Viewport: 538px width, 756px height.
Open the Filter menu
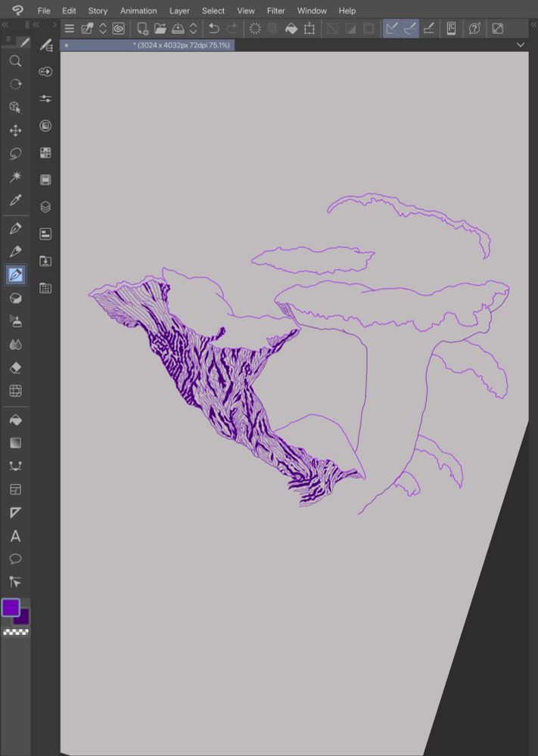click(x=276, y=11)
